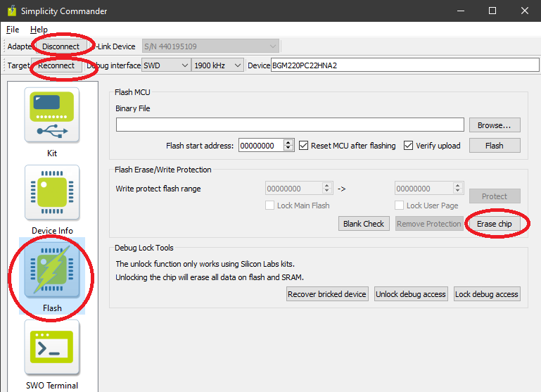The height and width of the screenshot is (392, 541).
Task: Increment the Flash start address value
Action: click(x=288, y=143)
